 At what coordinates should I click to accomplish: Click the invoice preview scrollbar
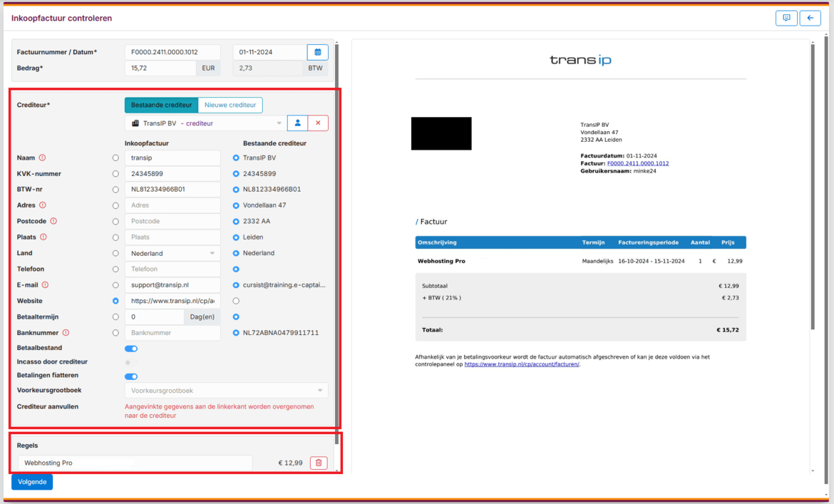point(813,186)
